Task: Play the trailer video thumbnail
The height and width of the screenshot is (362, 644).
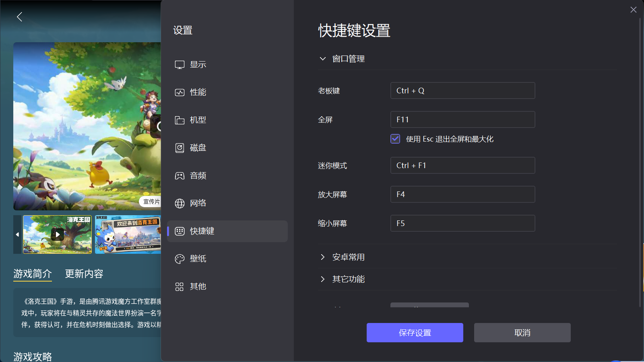Action: coord(58,234)
